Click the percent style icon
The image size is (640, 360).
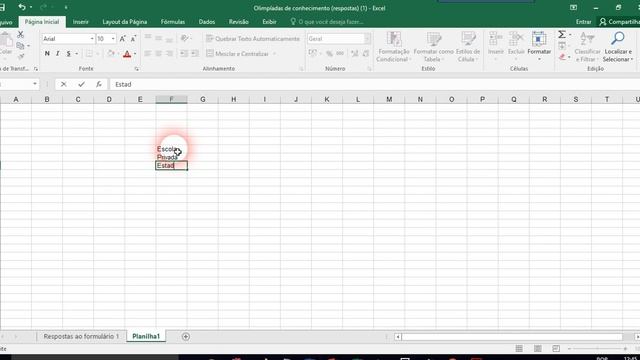pos(329,53)
